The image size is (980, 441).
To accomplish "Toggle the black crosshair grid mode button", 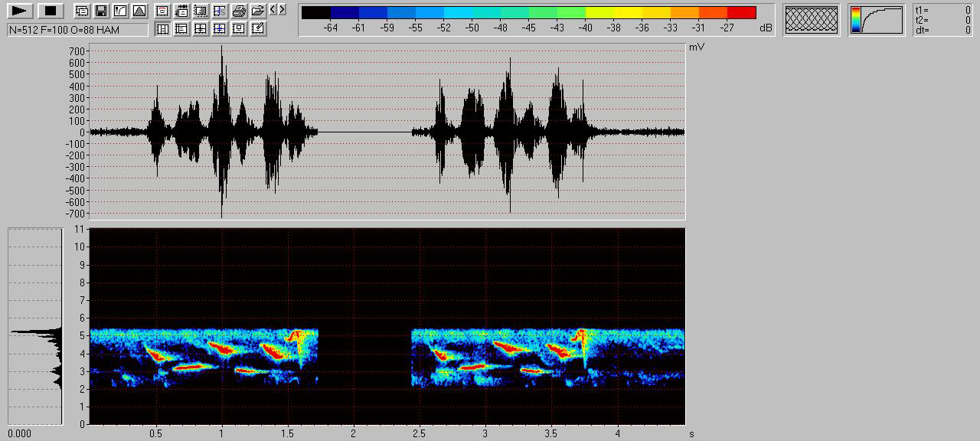I will [200, 29].
